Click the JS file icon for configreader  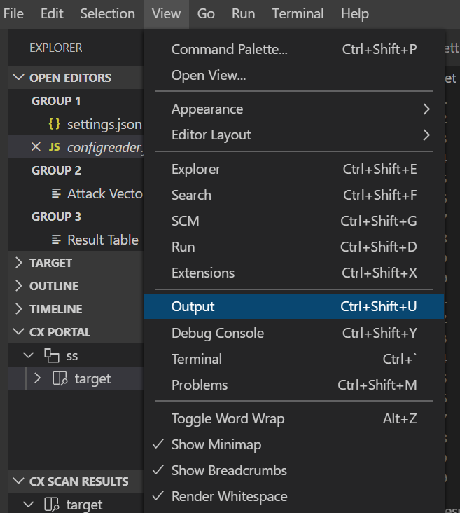pyautogui.click(x=55, y=147)
